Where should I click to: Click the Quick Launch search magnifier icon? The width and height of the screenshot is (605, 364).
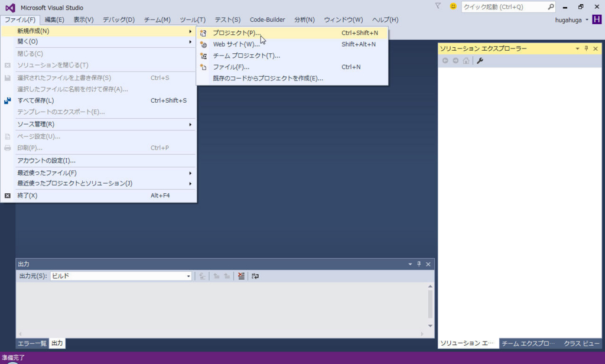point(551,6)
